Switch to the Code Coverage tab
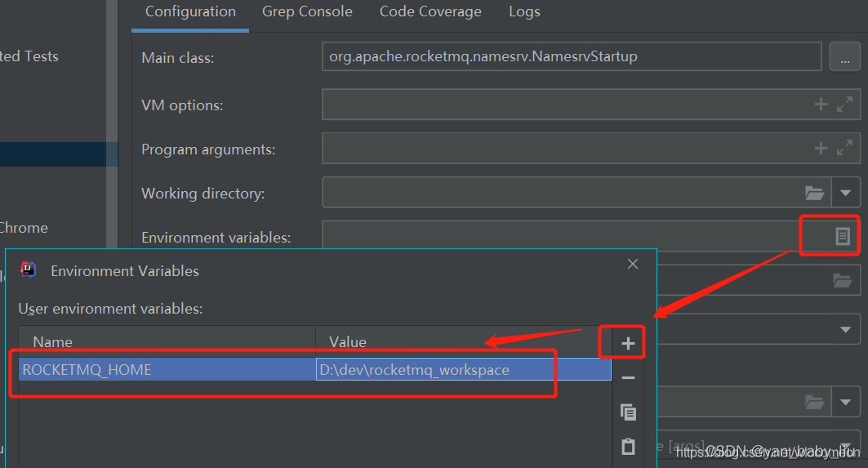This screenshot has width=868, height=468. (430, 11)
